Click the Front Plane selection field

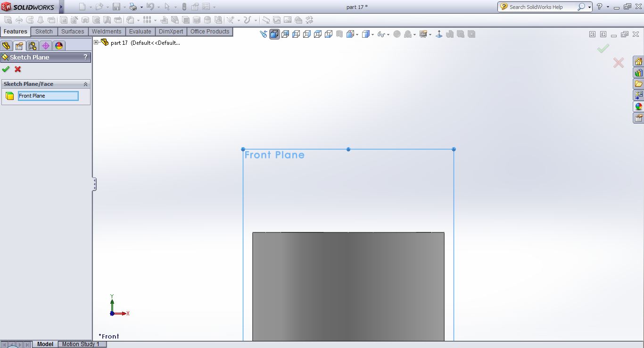48,96
